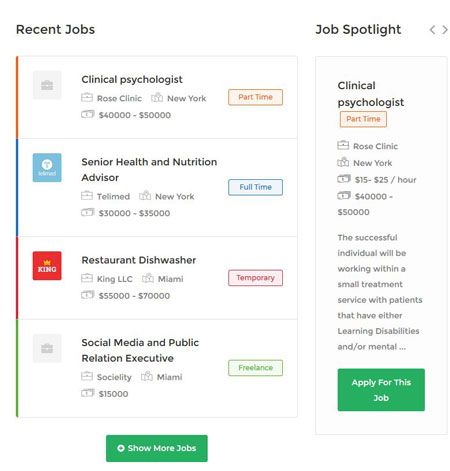Select the Full Time job type tag
450x471 pixels.
255,187
